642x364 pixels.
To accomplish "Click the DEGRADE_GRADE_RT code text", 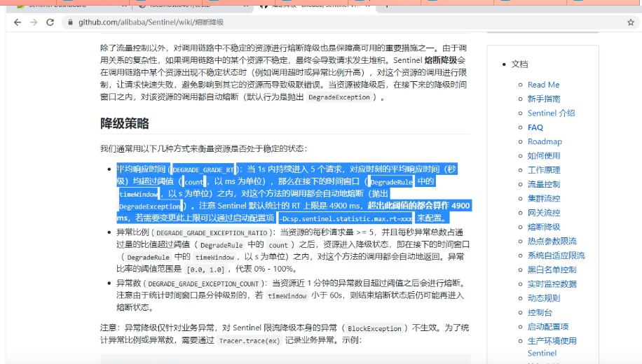I will pyautogui.click(x=203, y=169).
